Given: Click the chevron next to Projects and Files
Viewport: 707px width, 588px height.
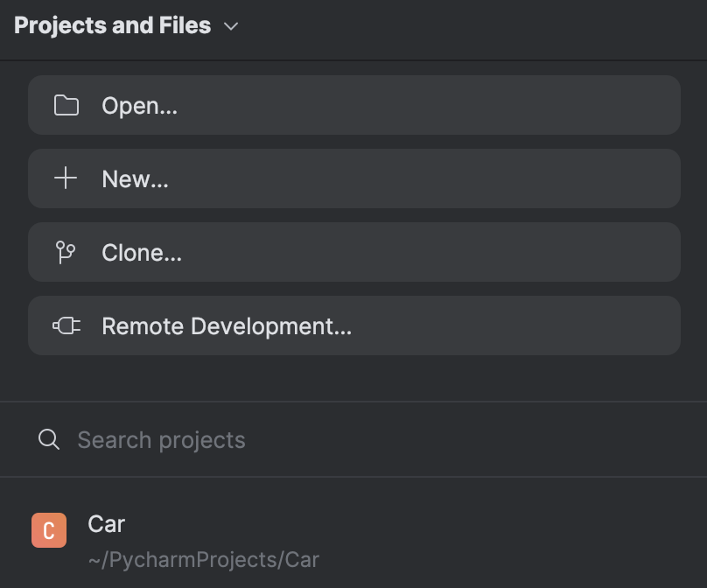Looking at the screenshot, I should [x=230, y=26].
